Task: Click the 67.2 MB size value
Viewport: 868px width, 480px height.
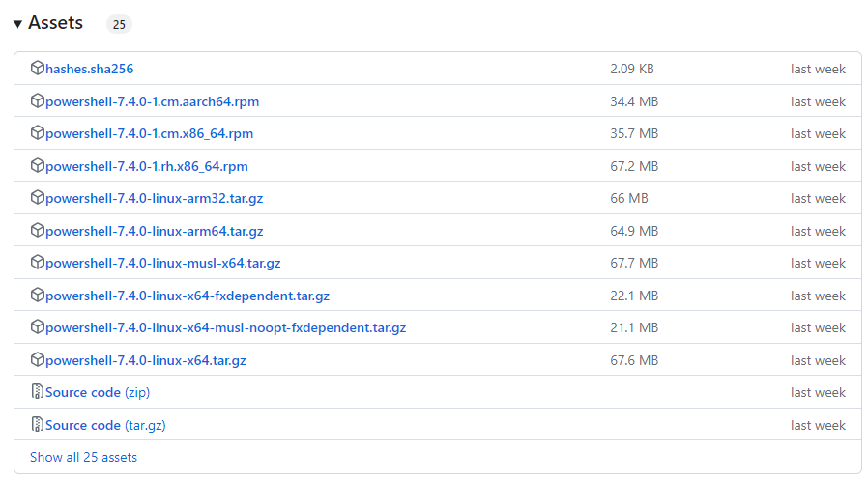Action: (634, 166)
